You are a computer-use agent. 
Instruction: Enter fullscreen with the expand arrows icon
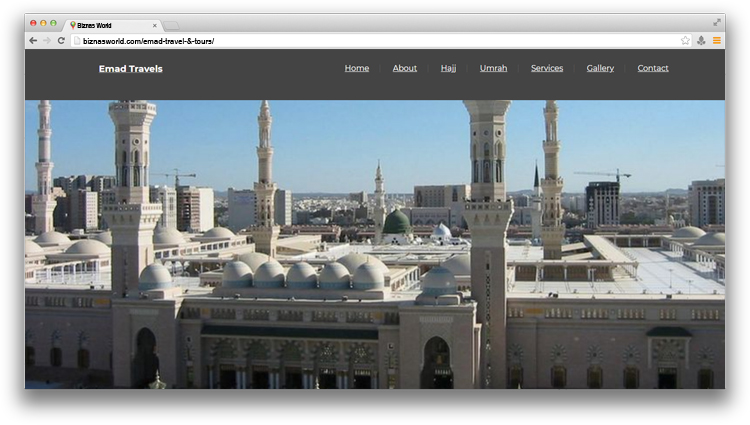[717, 22]
